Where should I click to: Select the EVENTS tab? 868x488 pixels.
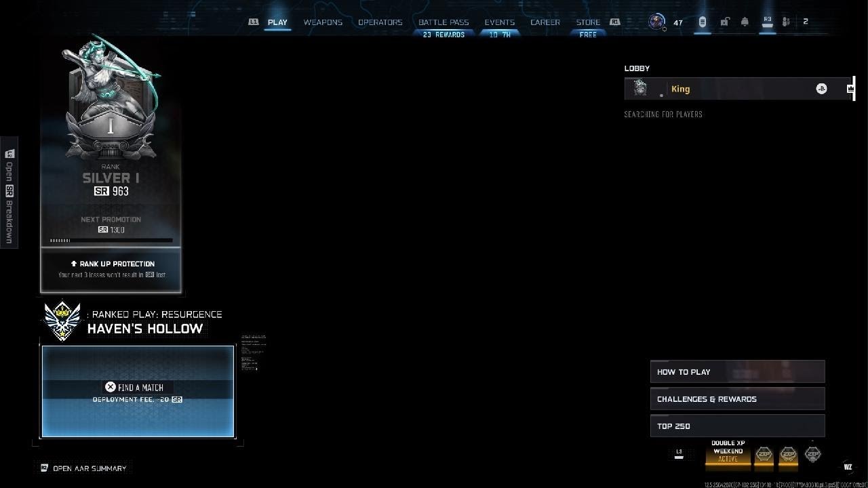tap(500, 22)
